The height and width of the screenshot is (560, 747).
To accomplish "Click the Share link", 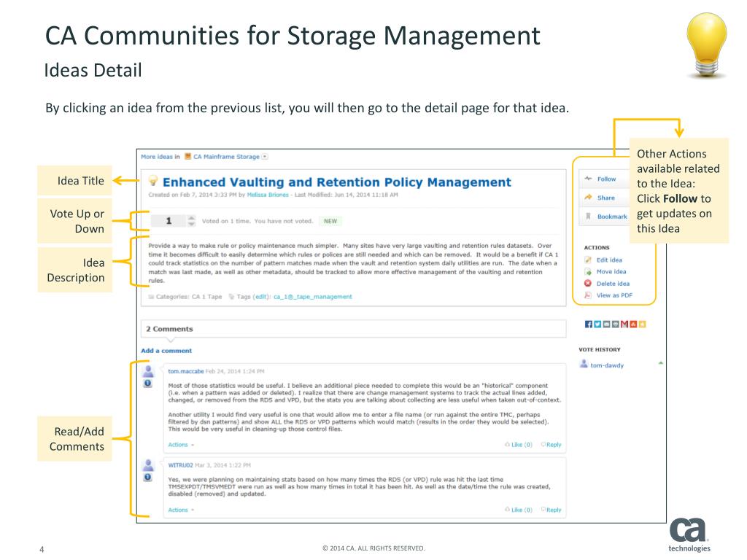I will pos(606,198).
